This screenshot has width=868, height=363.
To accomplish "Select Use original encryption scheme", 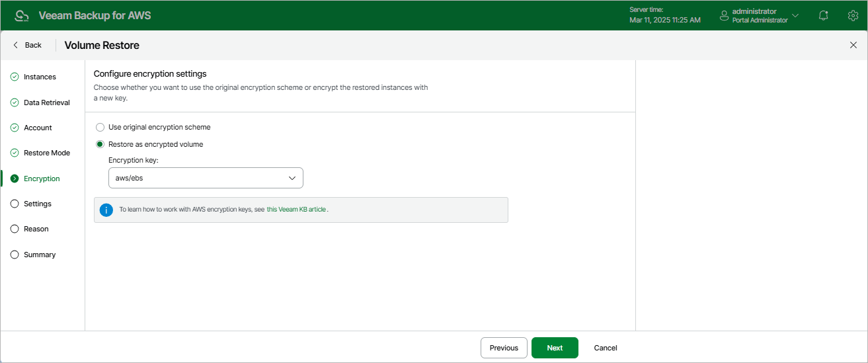I will 100,127.
